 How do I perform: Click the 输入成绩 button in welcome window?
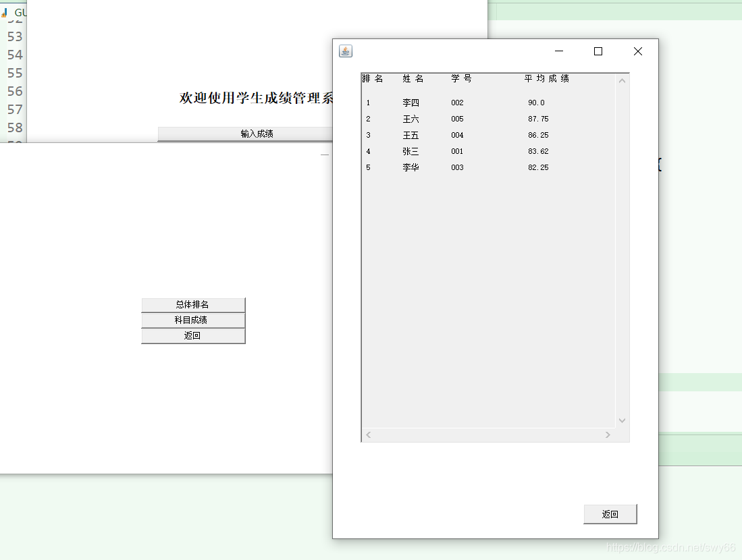(245, 134)
